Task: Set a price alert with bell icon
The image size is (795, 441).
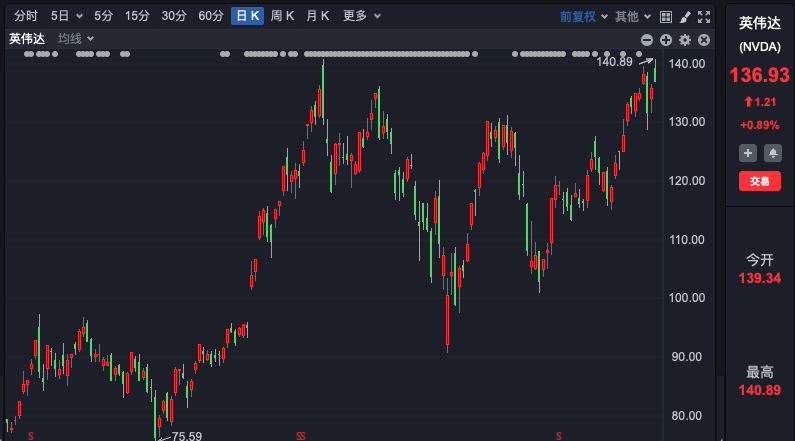Action: click(x=773, y=153)
